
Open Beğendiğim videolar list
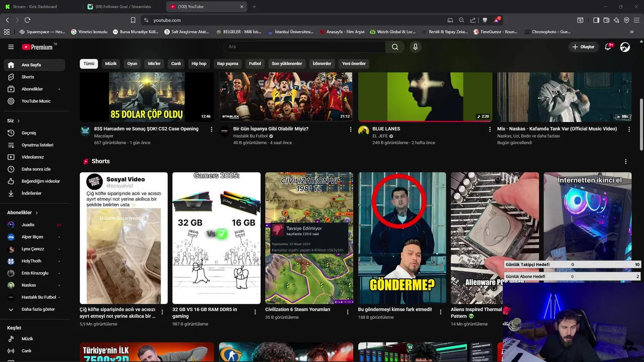click(34, 181)
